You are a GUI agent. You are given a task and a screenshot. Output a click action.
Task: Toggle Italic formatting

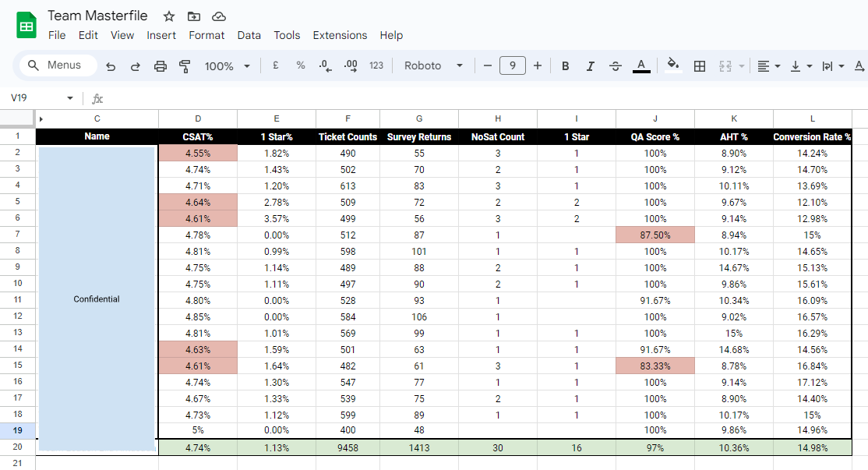point(590,66)
